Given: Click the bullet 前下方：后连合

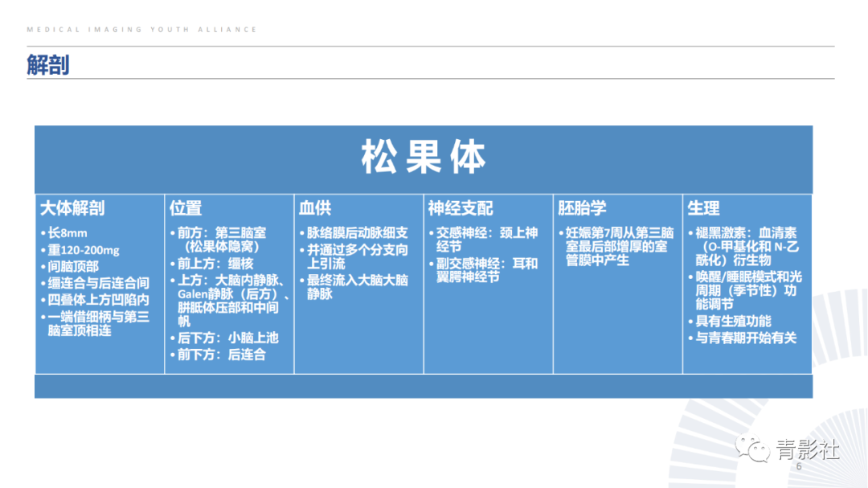Looking at the screenshot, I should pyautogui.click(x=219, y=355).
